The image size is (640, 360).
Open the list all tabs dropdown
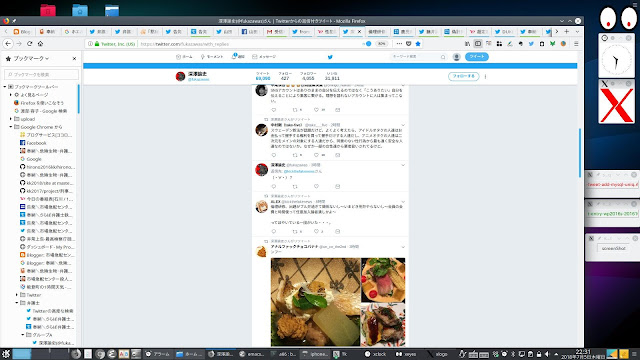(577, 31)
